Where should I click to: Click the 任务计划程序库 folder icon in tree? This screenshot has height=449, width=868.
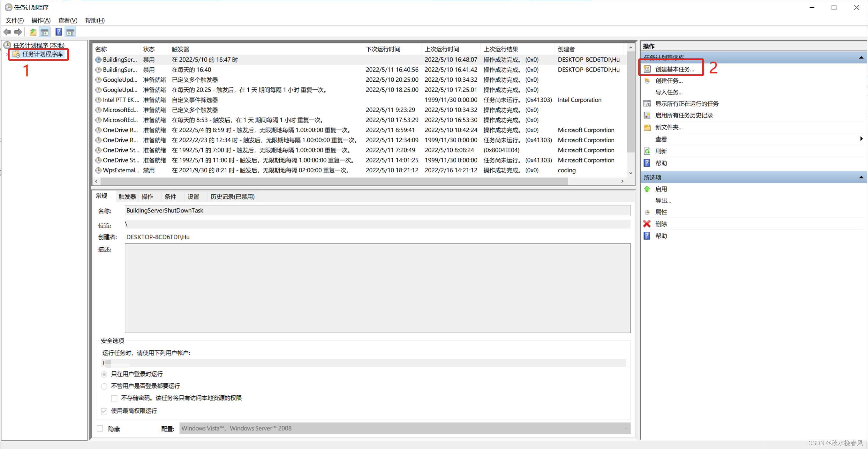point(16,54)
